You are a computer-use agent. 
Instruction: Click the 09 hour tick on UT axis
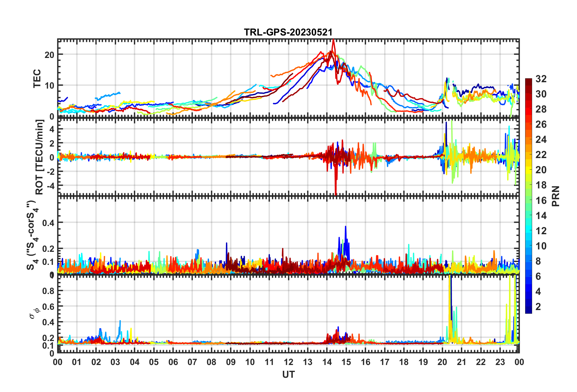231,362
